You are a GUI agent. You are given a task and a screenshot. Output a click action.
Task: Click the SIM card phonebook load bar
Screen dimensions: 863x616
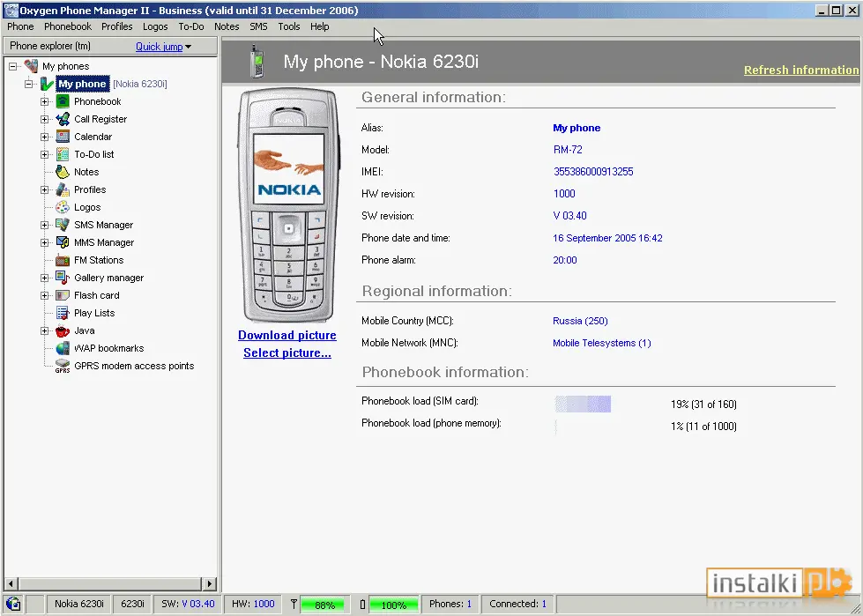pos(583,404)
